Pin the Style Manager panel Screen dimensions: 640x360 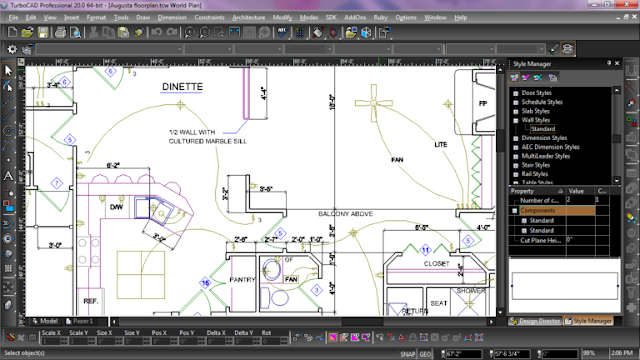[609, 63]
